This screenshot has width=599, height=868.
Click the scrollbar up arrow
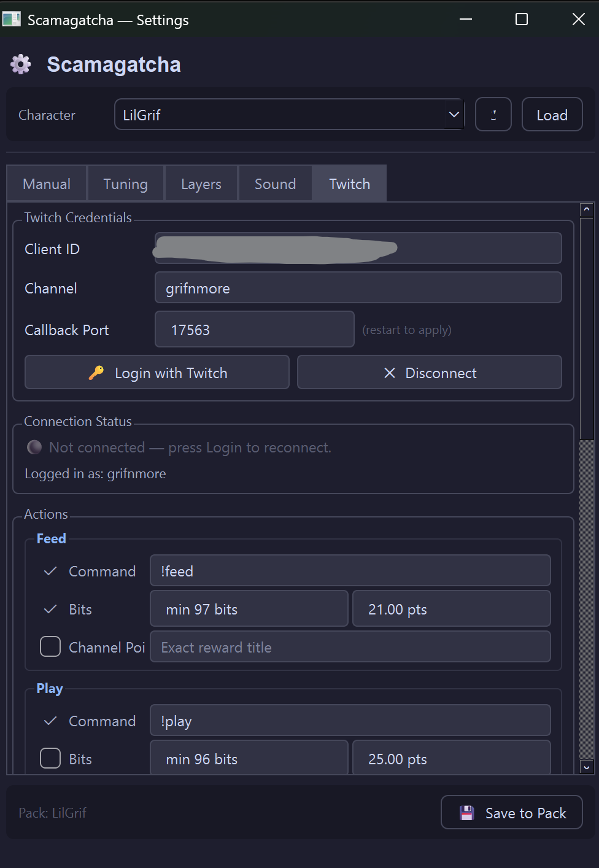(587, 210)
